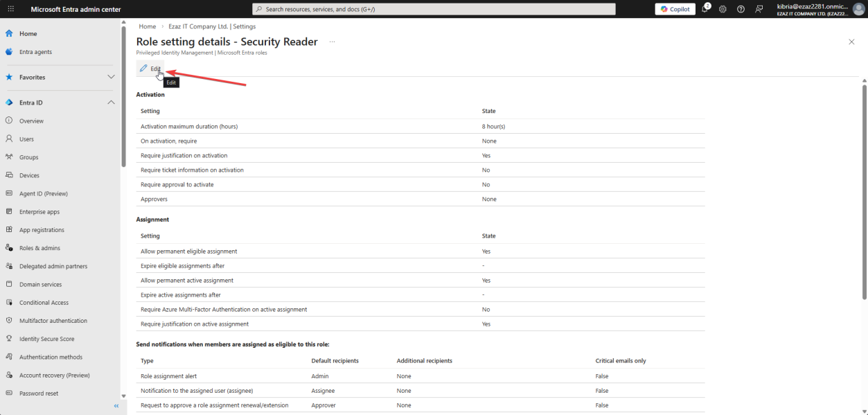Click 'Activation maximum duration (hours)' row
This screenshot has height=415, width=868.
(x=420, y=126)
